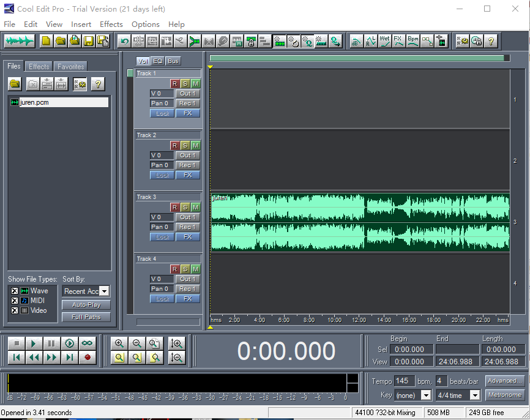530x420 pixels.
Task: Toggle the Play Looped infinity button
Action: pyautogui.click(x=87, y=343)
